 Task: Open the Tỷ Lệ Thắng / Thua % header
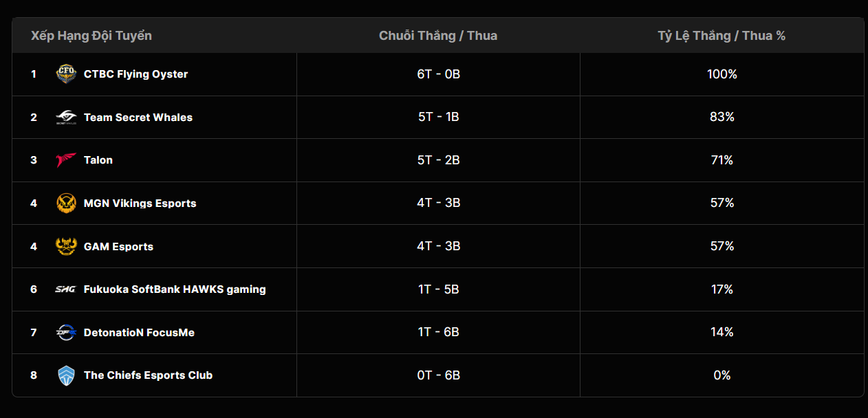721,35
